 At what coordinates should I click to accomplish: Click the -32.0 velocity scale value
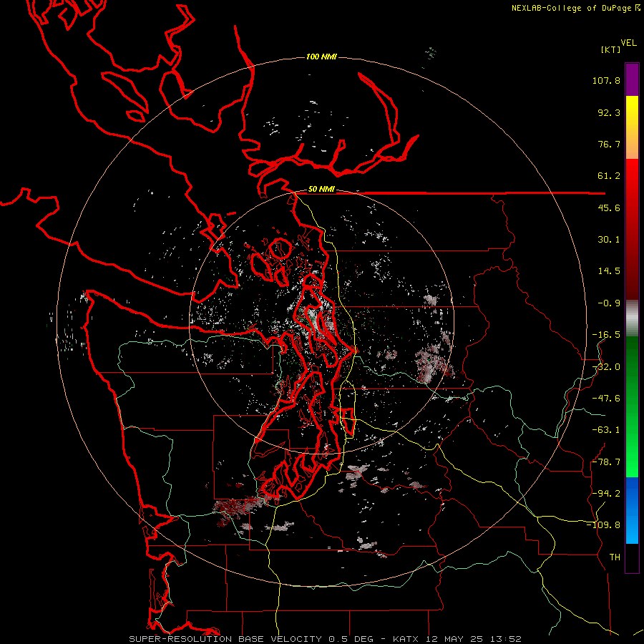(606, 367)
